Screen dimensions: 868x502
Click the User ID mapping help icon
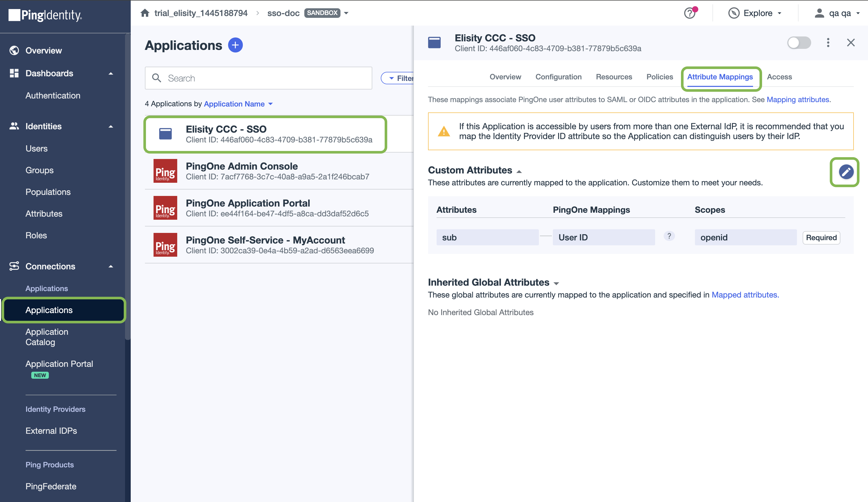tap(669, 236)
